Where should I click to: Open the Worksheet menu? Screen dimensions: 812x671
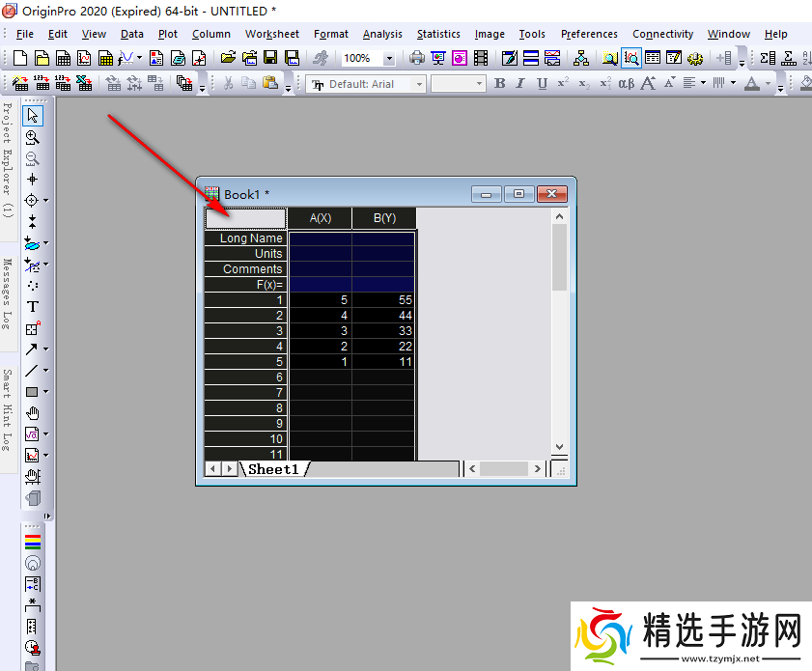coord(271,34)
